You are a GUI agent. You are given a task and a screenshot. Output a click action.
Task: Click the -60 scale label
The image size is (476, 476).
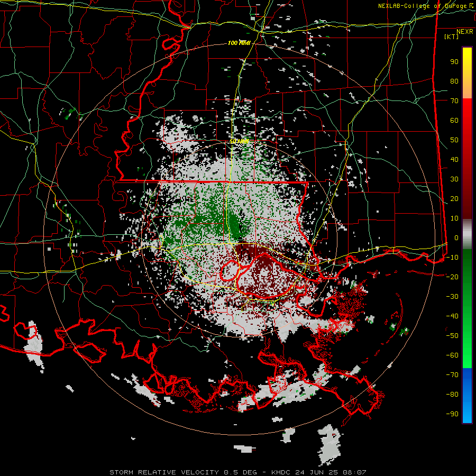coord(452,355)
